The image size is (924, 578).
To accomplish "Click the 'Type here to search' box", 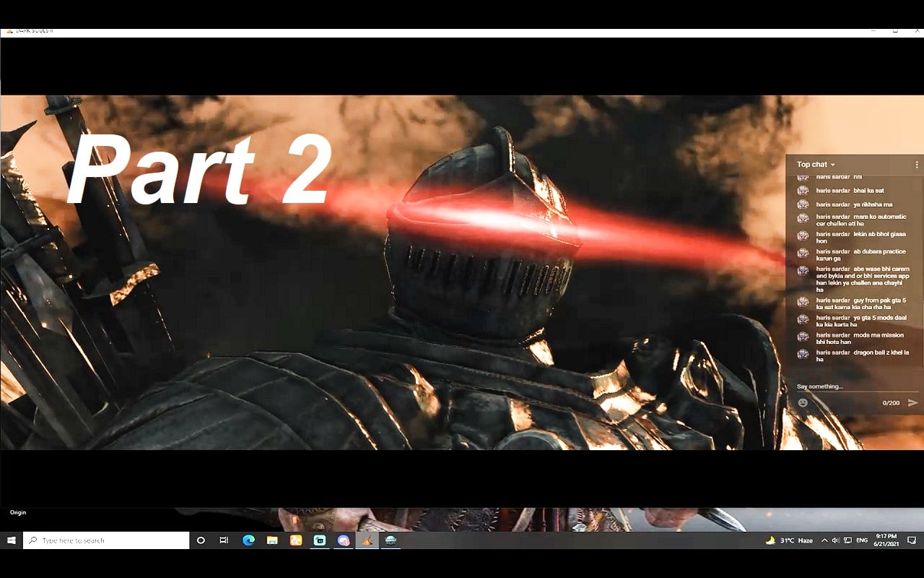I will [x=106, y=540].
